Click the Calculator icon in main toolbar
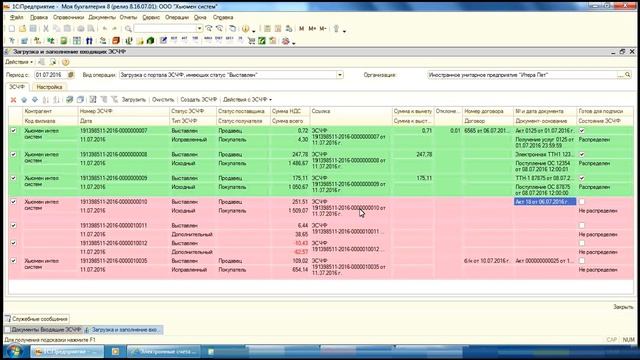The width and height of the screenshot is (640, 360). coord(267,29)
